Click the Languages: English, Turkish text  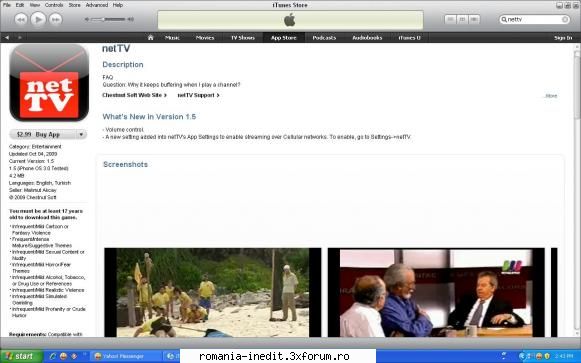point(40,183)
